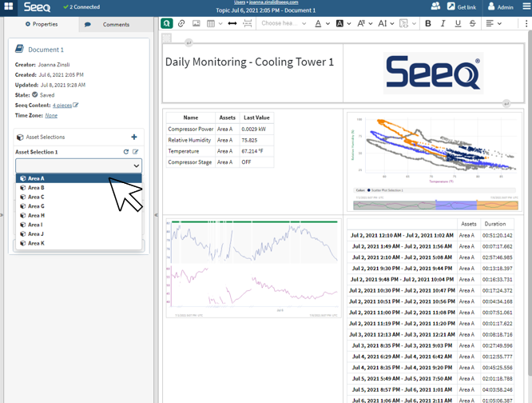This screenshot has width=532, height=403.
Task: Click the hamburger menu icon at top right
Action: 526,6
